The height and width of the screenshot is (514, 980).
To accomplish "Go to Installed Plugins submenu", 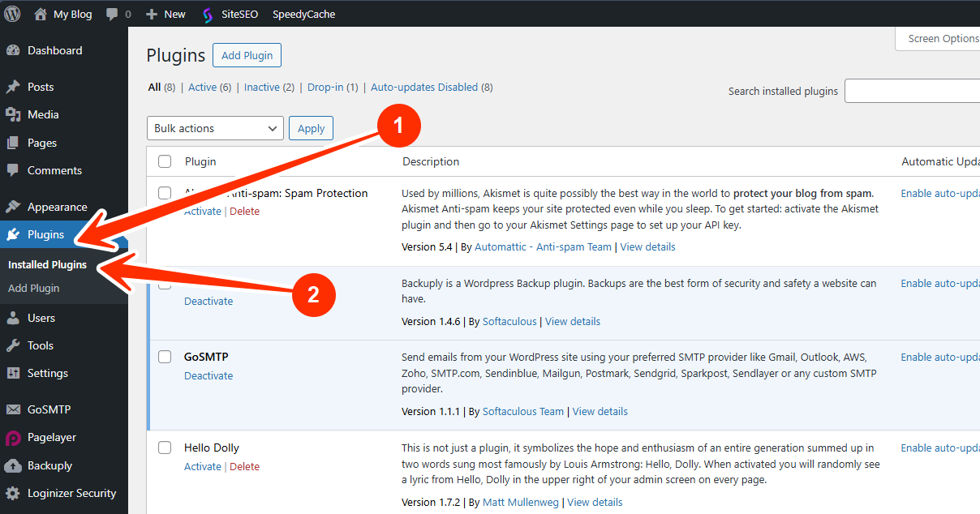I will coord(47,265).
